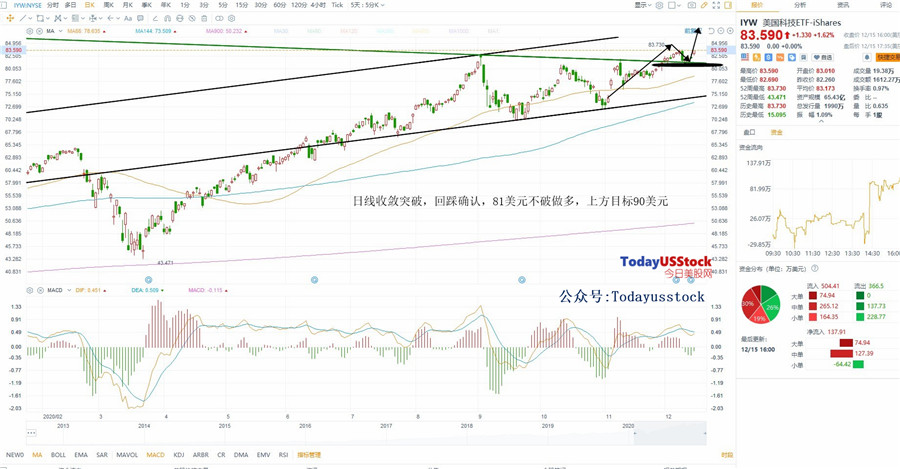Select the rectangle shape drawing tool
Screen dimensions: 900x469
pos(40,18)
